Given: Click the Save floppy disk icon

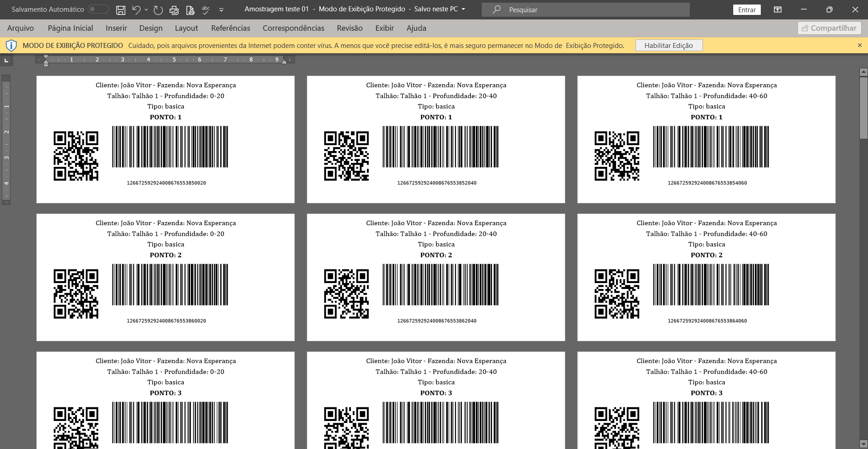Looking at the screenshot, I should click(121, 9).
